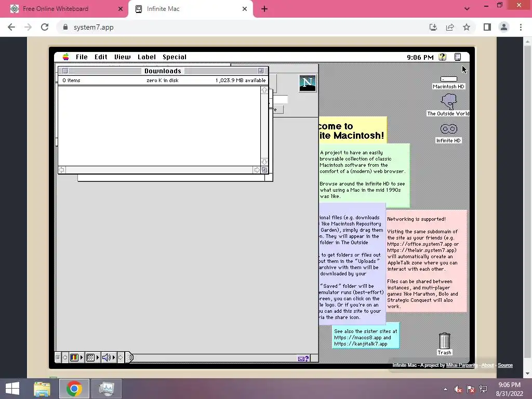Open the Mihai Parparita link
This screenshot has width=532, height=399.
pyautogui.click(x=462, y=365)
